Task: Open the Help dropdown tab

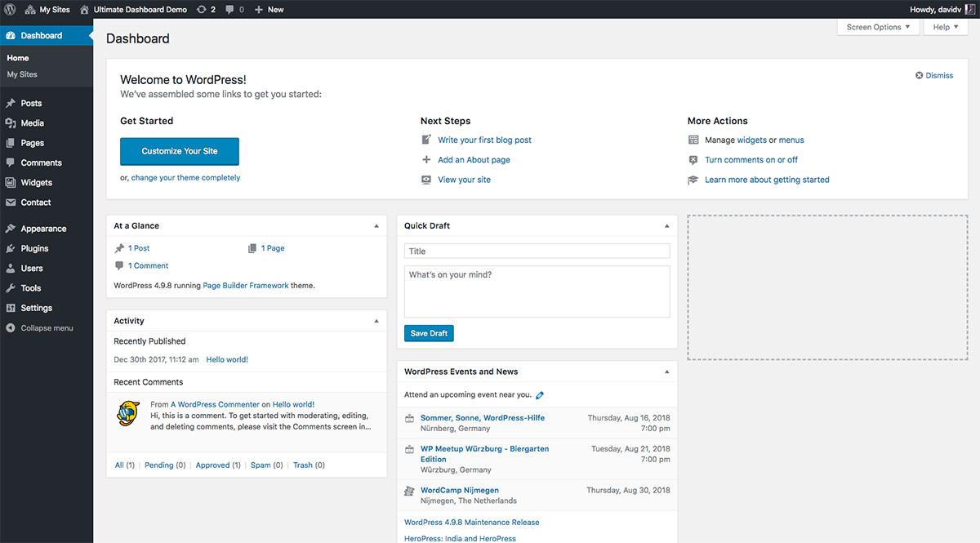Action: coord(946,27)
